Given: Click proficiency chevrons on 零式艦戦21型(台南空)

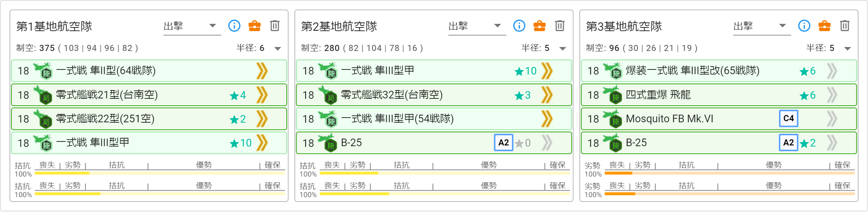Looking at the screenshot, I should pyautogui.click(x=262, y=95).
